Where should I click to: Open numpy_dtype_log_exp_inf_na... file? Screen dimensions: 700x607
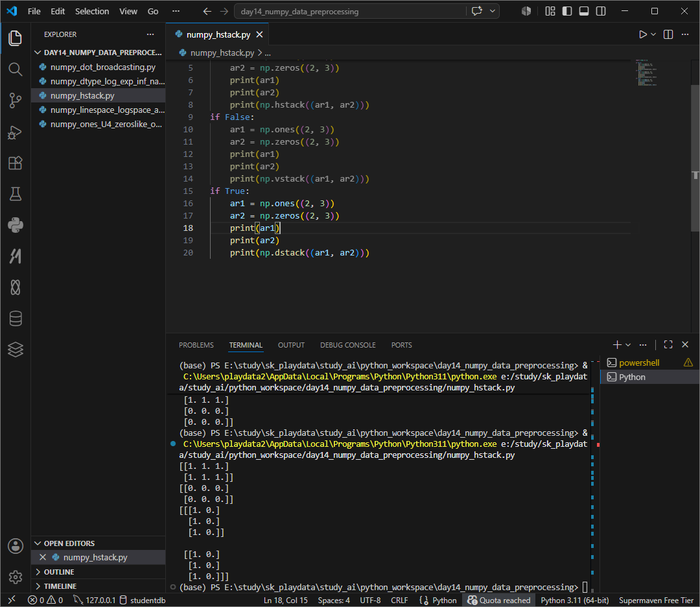[99, 81]
